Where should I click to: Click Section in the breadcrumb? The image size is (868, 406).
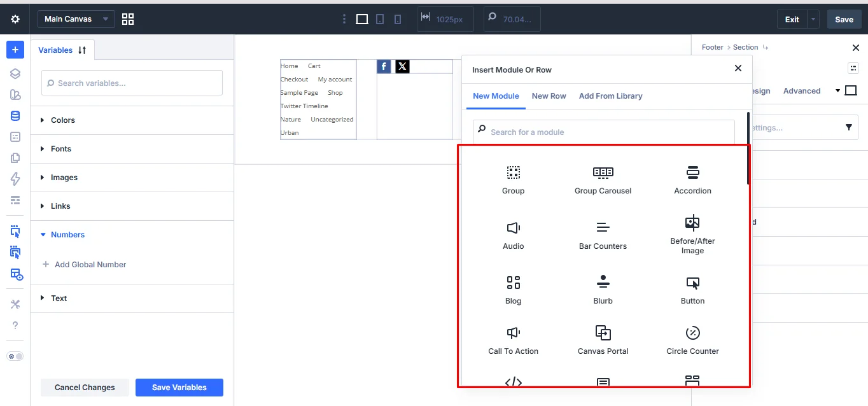745,47
